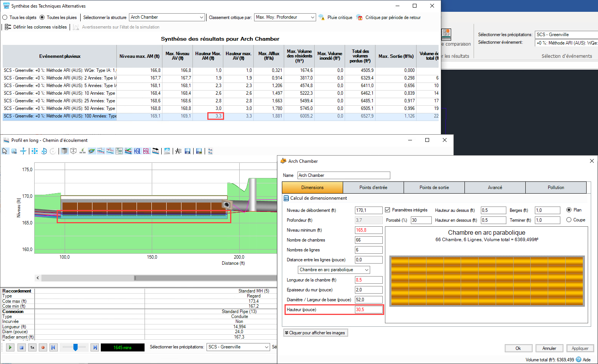The image size is (598, 364).
Task: Click the Annuler button
Action: (549, 348)
